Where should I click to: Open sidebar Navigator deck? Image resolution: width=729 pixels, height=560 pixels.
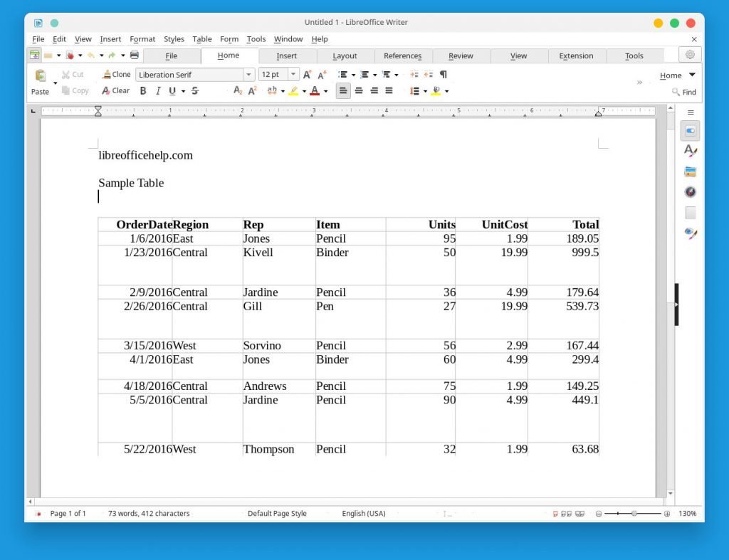coord(691,192)
